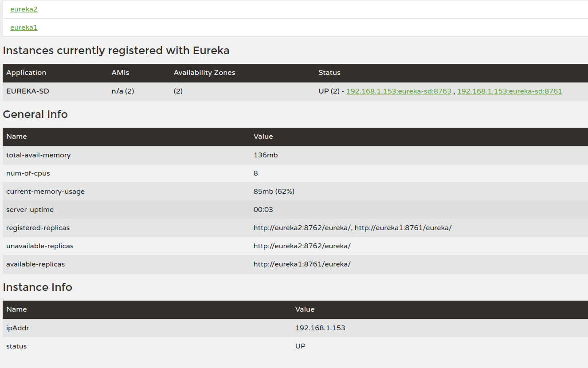Select the EUREKA-SD application cell
Image resolution: width=588 pixels, height=368 pixels.
pyautogui.click(x=27, y=91)
